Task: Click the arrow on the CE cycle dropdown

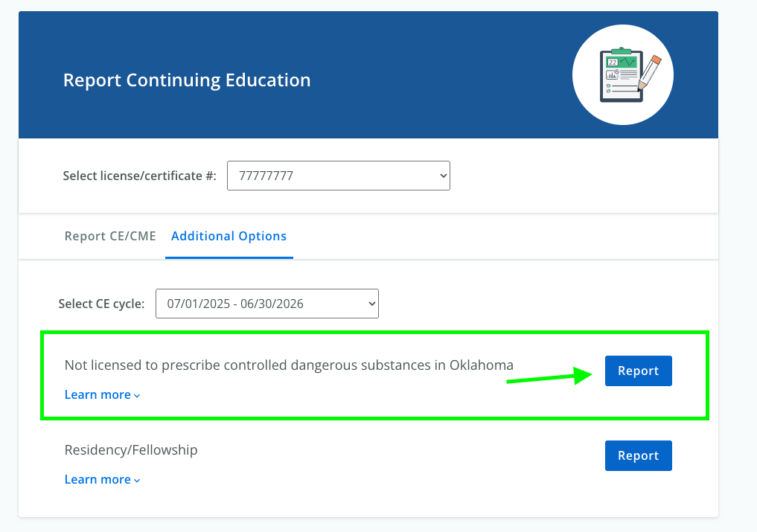Action: (x=371, y=304)
